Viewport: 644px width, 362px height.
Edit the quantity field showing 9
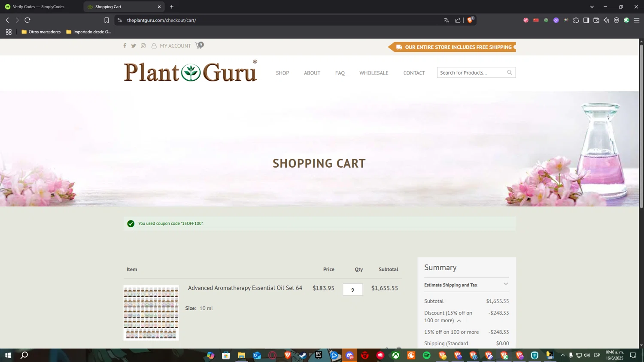pos(353,290)
